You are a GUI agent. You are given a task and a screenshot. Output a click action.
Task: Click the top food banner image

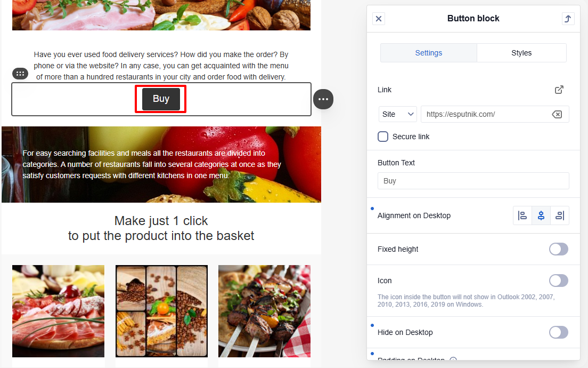pyautogui.click(x=161, y=15)
